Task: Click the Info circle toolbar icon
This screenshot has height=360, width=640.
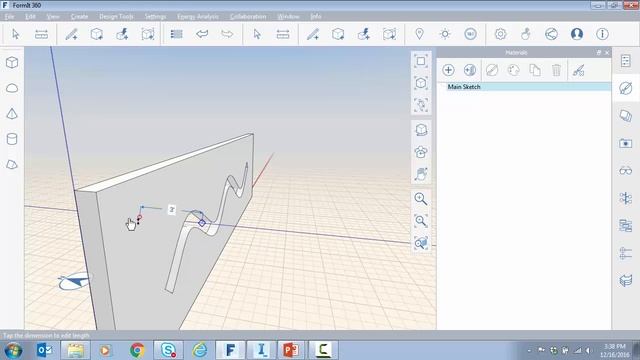Action: (602, 34)
